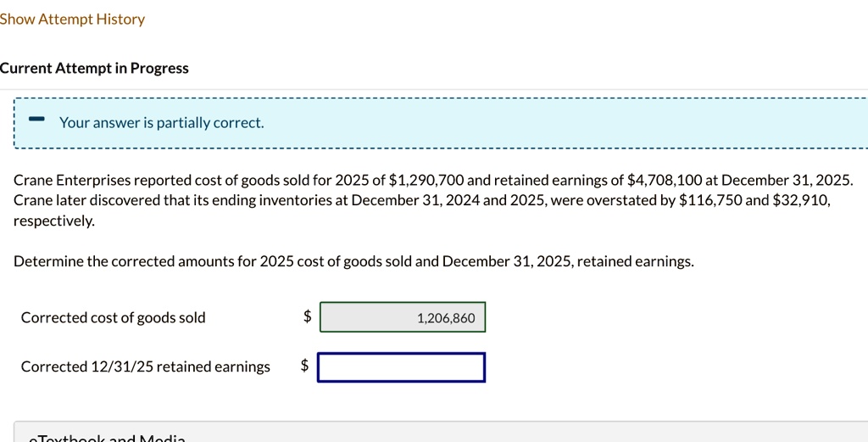Click the 'Corrected 12/31/25 retained earnings' label
The image size is (868, 442).
tap(146, 366)
